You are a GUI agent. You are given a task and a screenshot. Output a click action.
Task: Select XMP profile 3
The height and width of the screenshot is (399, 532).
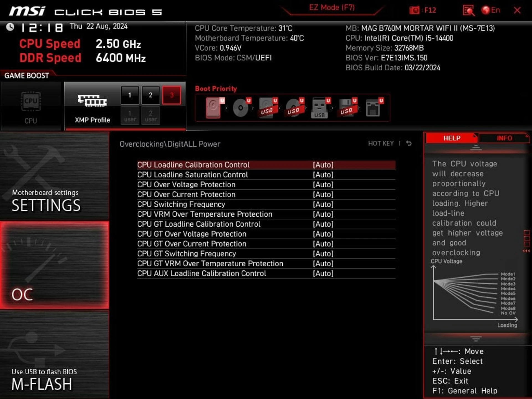172,95
